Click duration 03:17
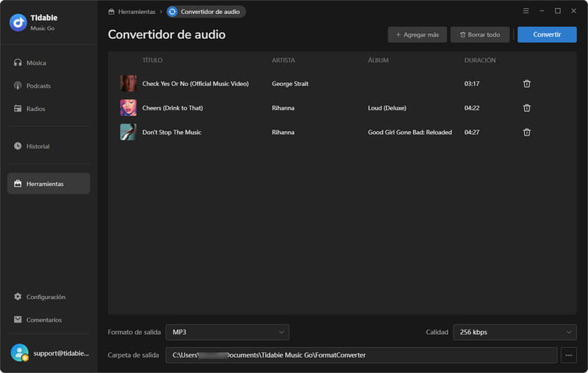This screenshot has width=588, height=373. (472, 83)
